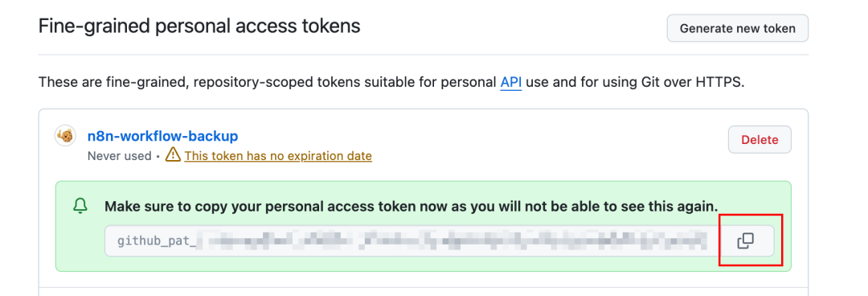Delete the n8n-workflow-backup token
Image resolution: width=868 pixels, height=296 pixels.
click(759, 140)
